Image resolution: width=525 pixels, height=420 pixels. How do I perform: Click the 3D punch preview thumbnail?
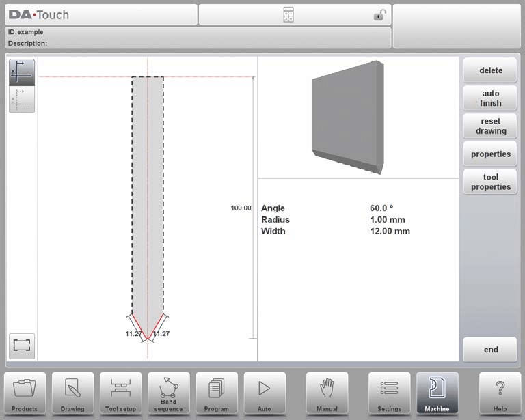348,117
